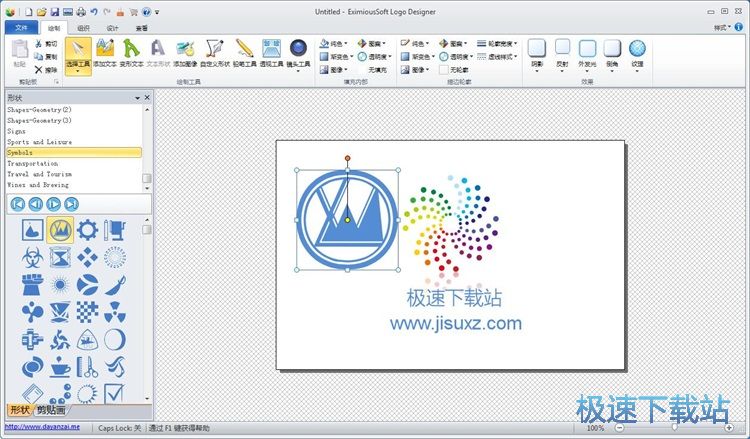Switch to the 剪贴画 clipart panel tab
Viewport: 750px width, 439px height.
tap(51, 410)
